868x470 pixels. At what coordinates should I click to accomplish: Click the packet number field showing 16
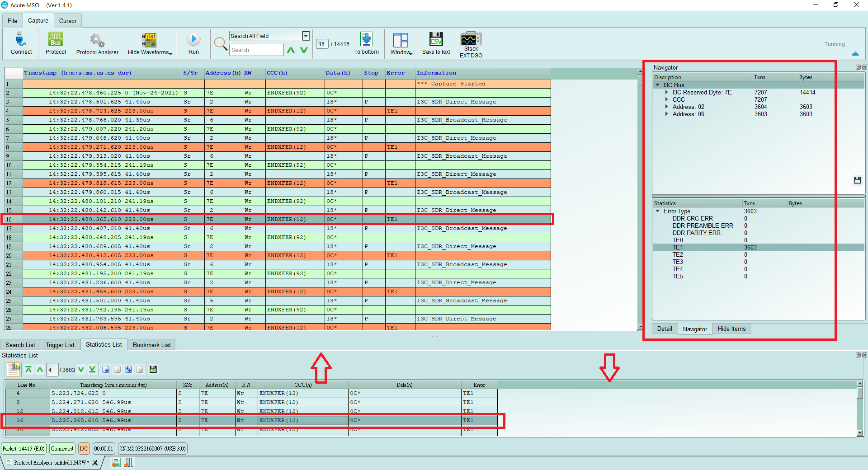pos(322,44)
